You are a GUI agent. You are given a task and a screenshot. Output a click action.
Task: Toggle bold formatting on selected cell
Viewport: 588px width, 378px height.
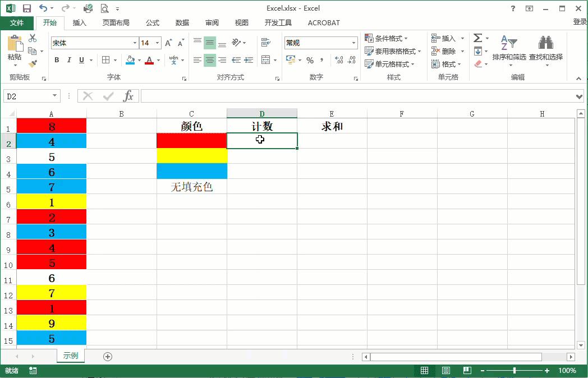(56, 59)
